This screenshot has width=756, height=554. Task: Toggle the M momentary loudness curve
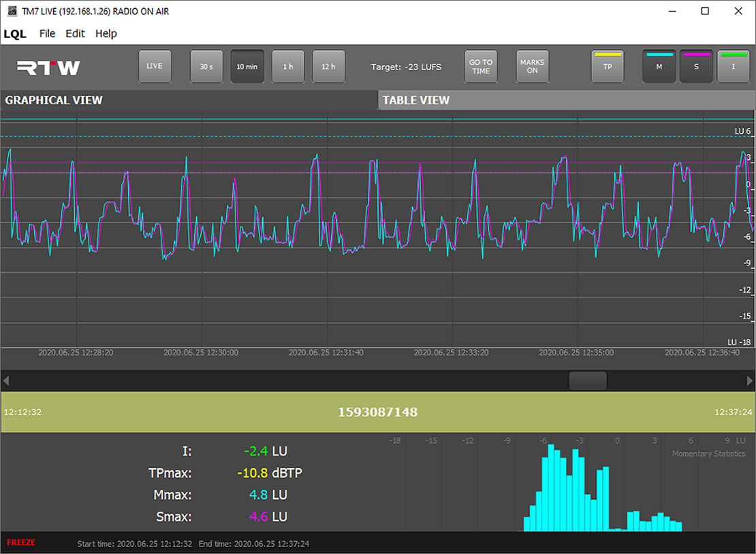click(659, 67)
